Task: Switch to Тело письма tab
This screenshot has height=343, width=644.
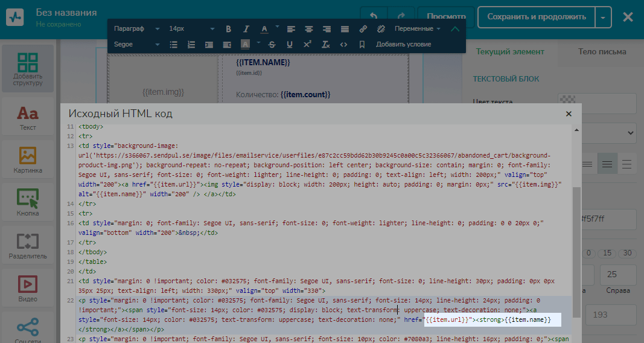Action: (x=602, y=52)
